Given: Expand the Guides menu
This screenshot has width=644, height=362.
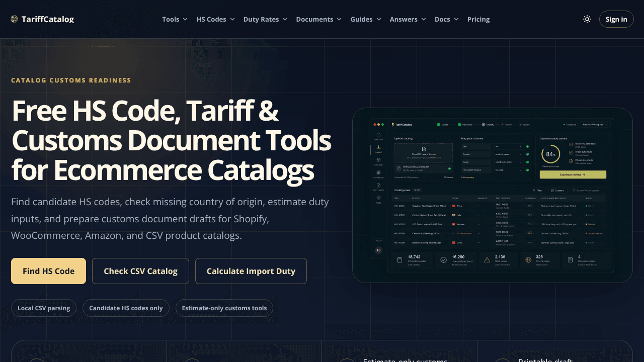Looking at the screenshot, I should tap(366, 19).
